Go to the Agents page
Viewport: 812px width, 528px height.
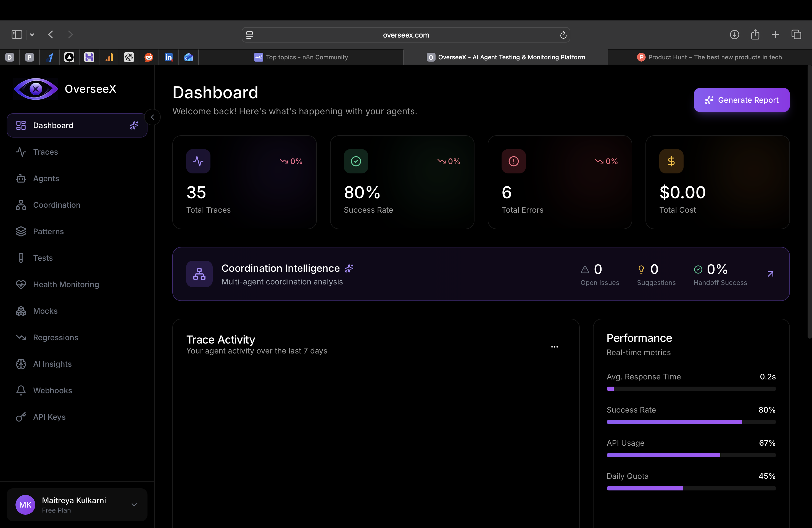(46, 178)
